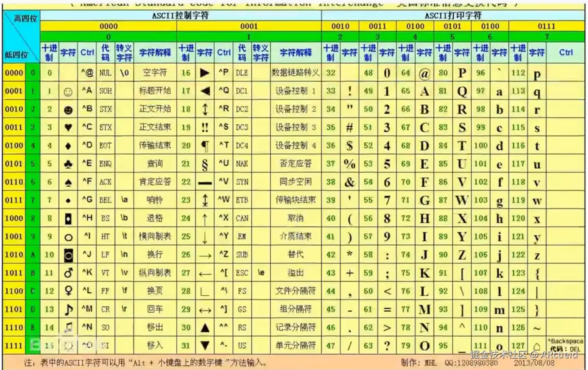The width and height of the screenshot is (588, 370).
Task: Click the 'BEL' code cell
Action: [105, 200]
